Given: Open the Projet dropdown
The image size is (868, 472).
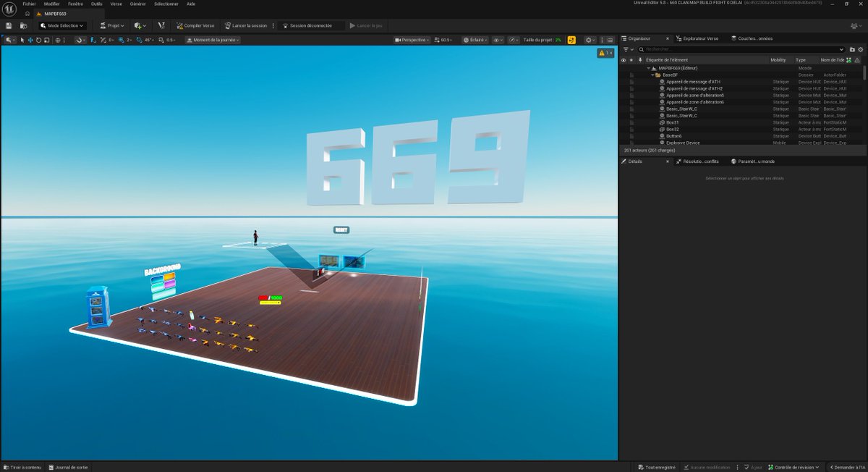Looking at the screenshot, I should pyautogui.click(x=111, y=25).
